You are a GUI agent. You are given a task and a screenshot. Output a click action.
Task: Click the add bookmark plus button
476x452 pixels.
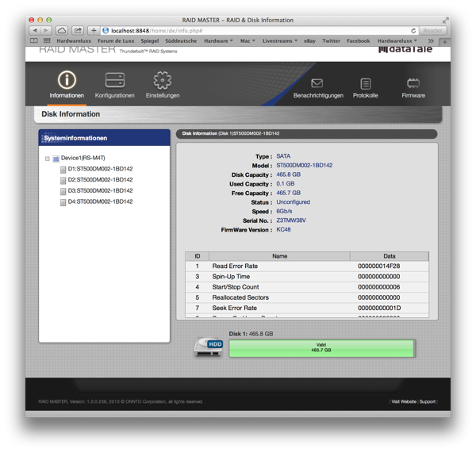click(94, 30)
